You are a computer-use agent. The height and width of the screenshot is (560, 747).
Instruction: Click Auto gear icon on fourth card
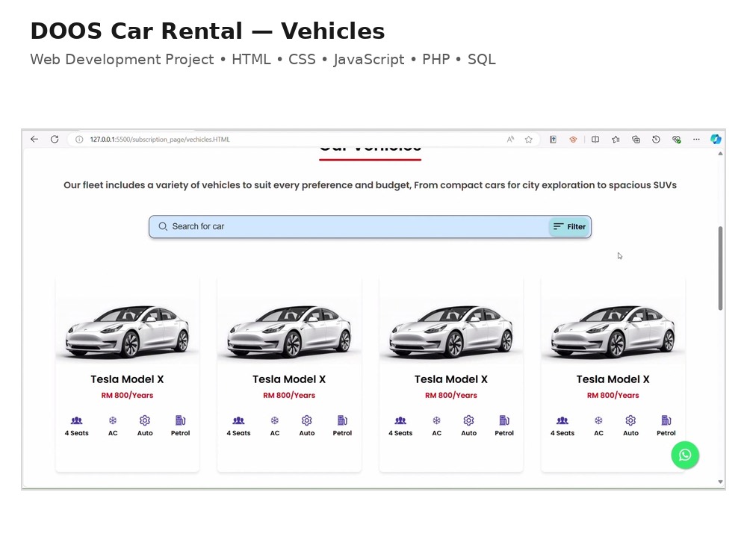point(630,420)
